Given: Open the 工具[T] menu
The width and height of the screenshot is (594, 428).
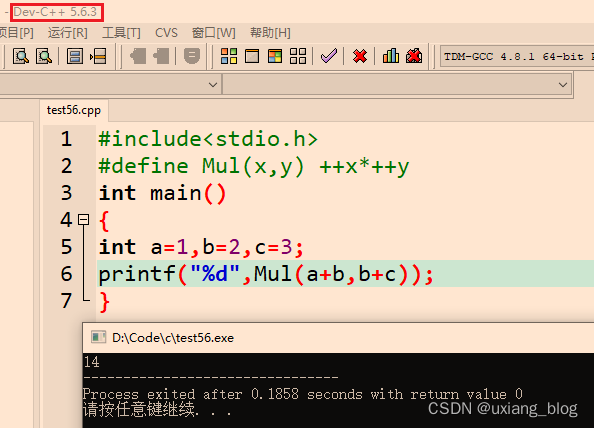Looking at the screenshot, I should [121, 33].
